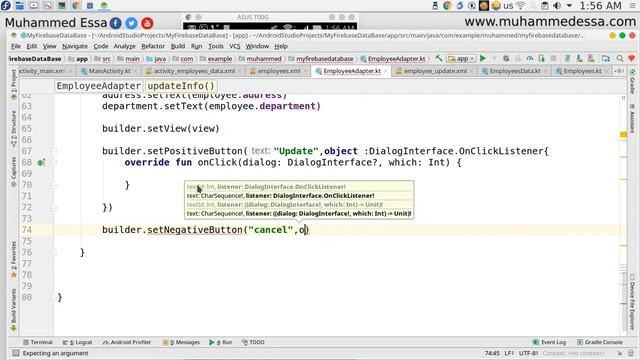This screenshot has height=360, width=640.
Task: Expand the system tray arrow menu
Action: (569, 6)
